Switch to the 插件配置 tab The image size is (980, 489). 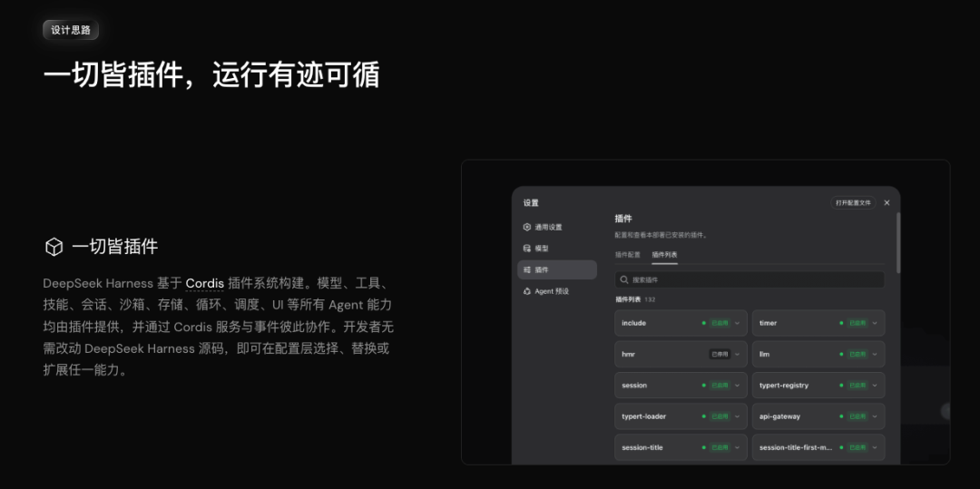[x=628, y=255]
